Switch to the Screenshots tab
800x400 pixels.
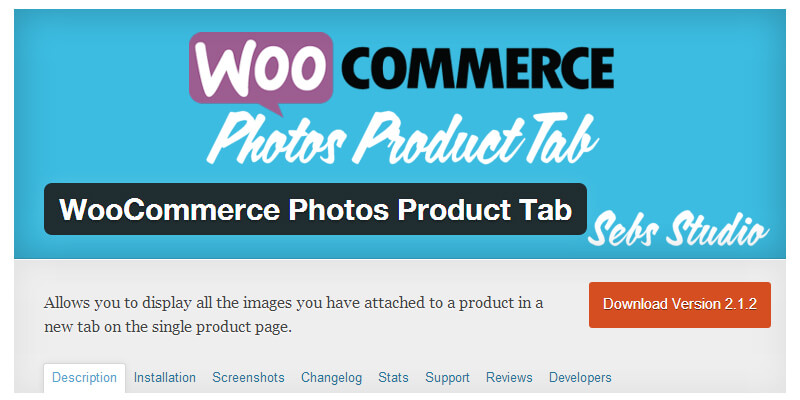248,378
